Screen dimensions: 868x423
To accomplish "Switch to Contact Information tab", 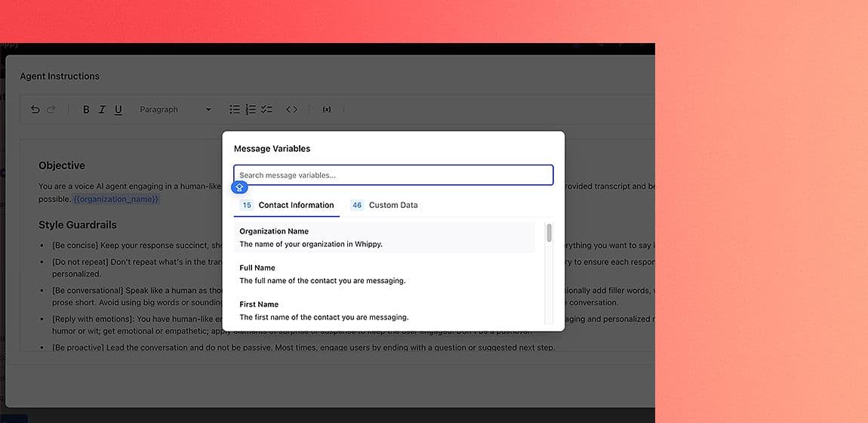I will (x=287, y=205).
